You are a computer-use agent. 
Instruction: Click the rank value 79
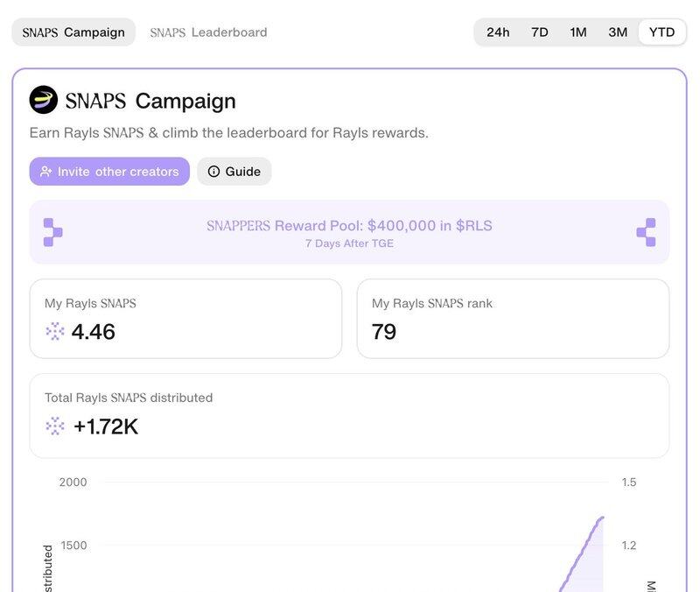tap(384, 332)
